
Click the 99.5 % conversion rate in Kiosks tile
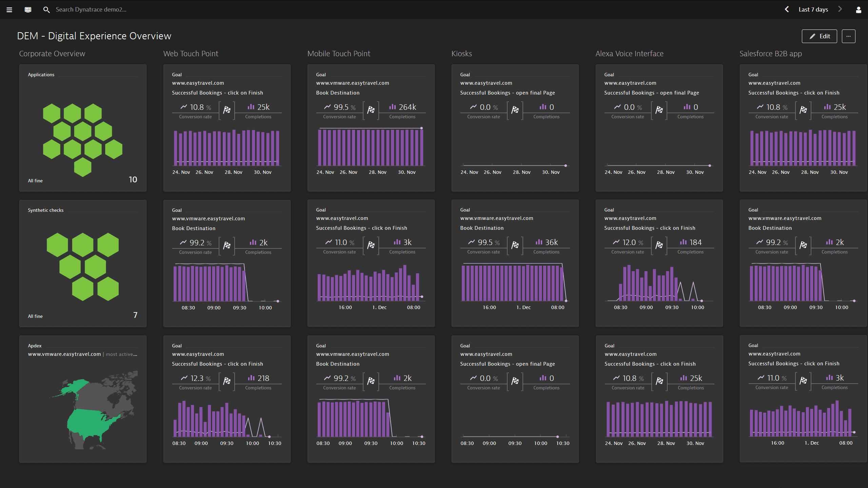489,242
